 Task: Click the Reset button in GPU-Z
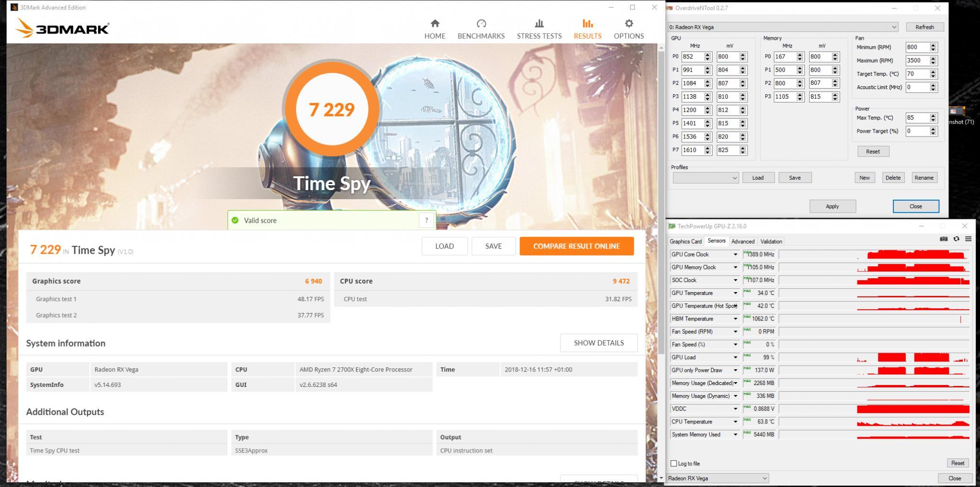958,463
